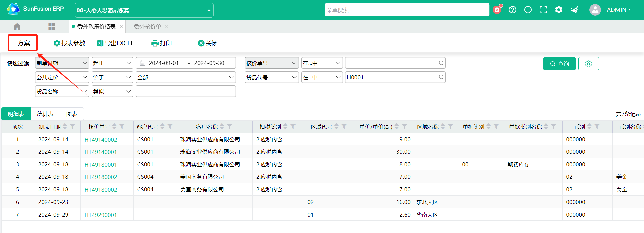Expand the ADMIN user menu

coord(619,10)
